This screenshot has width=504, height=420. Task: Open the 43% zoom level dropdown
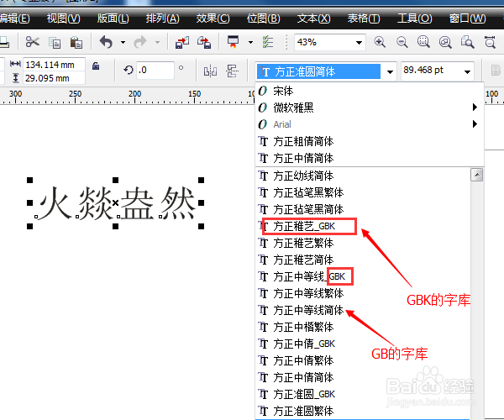click(359, 42)
